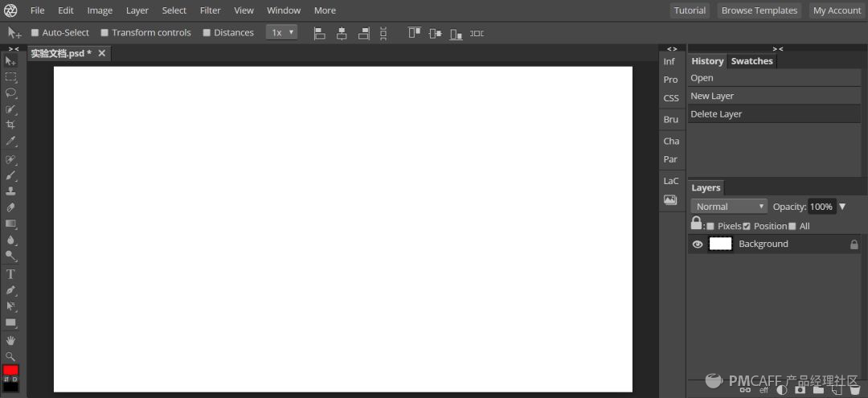Click the red foreground color swatch
868x398 pixels.
coord(10,370)
